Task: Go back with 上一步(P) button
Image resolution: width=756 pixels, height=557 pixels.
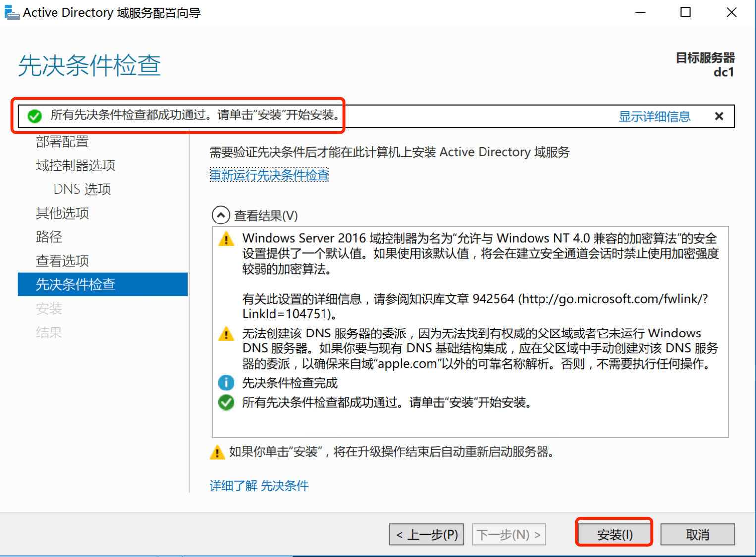Action: tap(427, 535)
